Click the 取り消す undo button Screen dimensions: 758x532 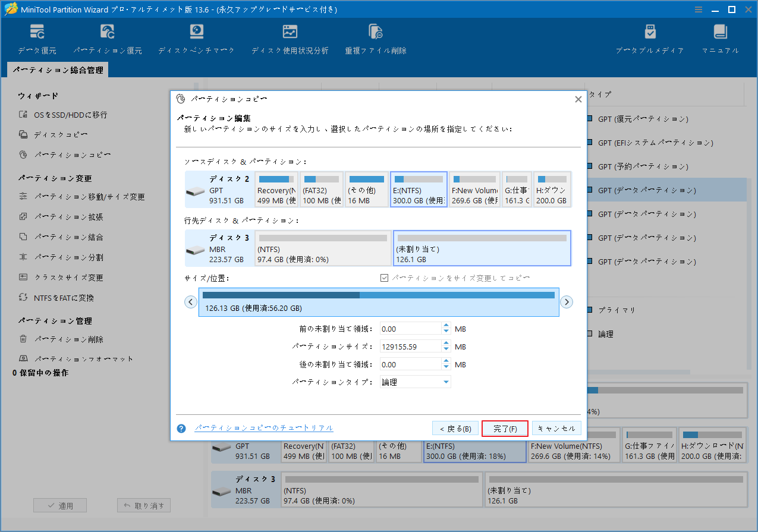coord(144,506)
